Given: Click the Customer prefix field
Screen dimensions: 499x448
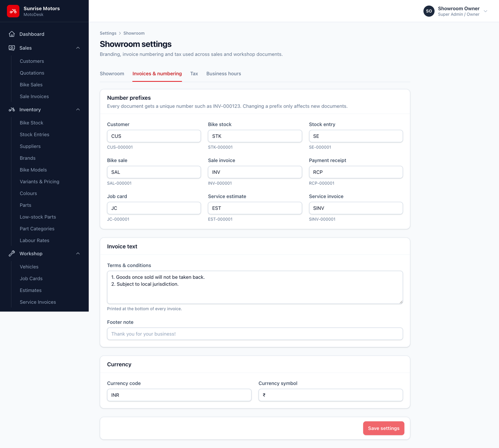Looking at the screenshot, I should tap(154, 136).
